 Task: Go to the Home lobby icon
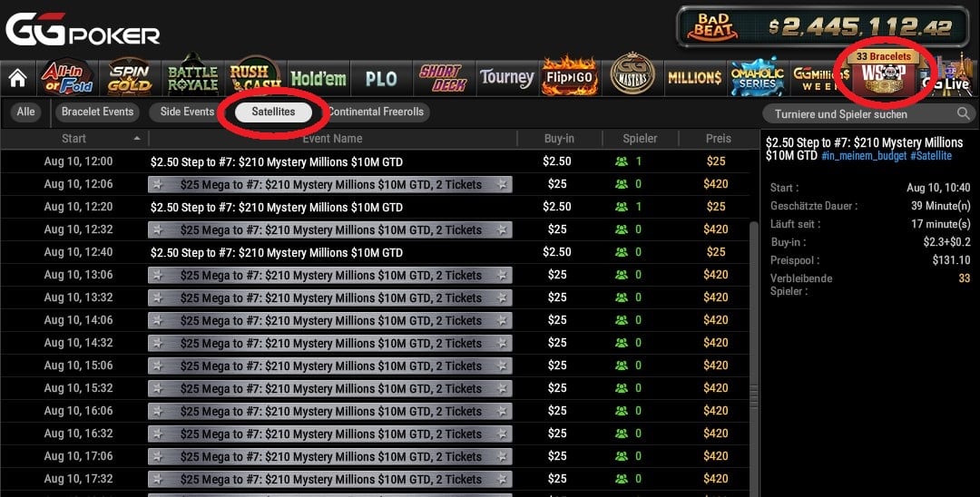coord(17,78)
